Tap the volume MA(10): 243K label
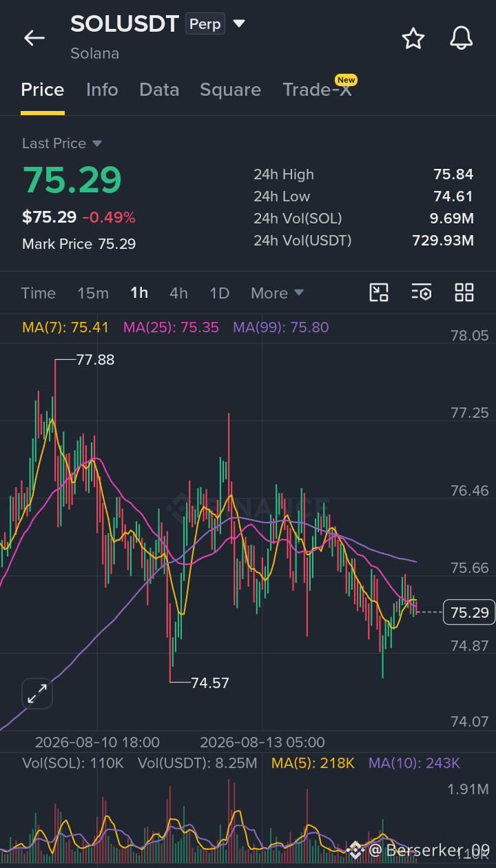 [x=414, y=763]
